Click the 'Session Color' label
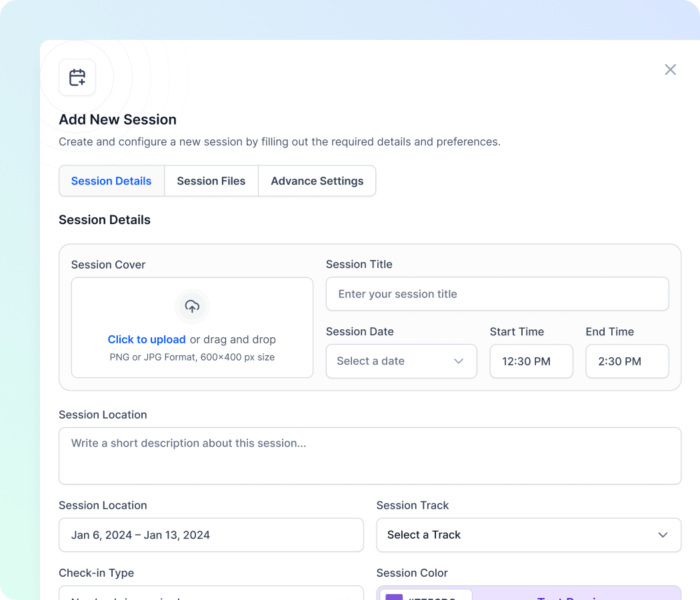 tap(412, 573)
